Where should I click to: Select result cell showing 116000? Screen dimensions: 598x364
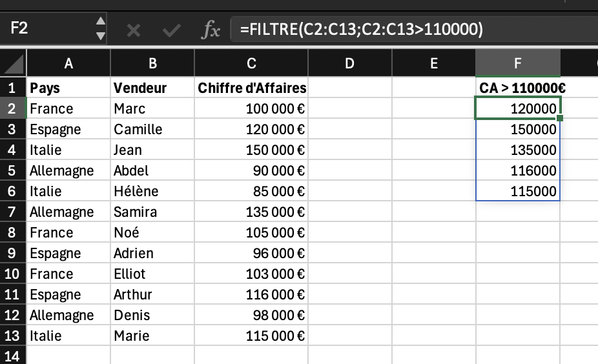(x=518, y=170)
